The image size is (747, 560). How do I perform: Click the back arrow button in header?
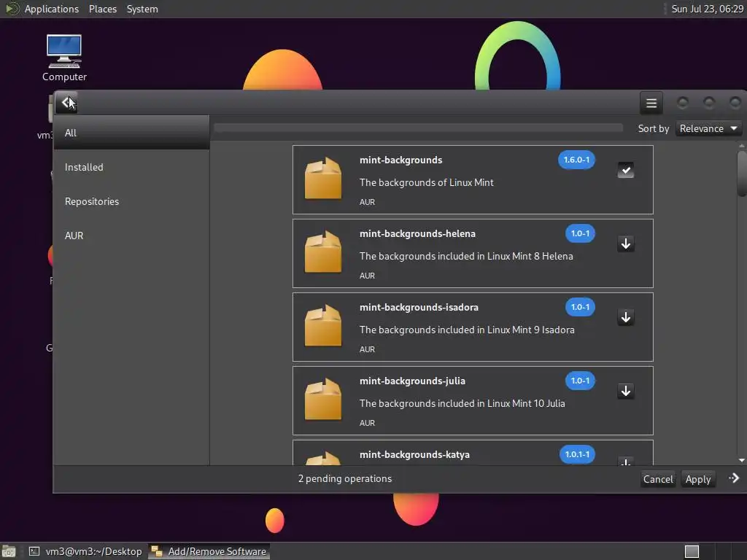pos(66,102)
